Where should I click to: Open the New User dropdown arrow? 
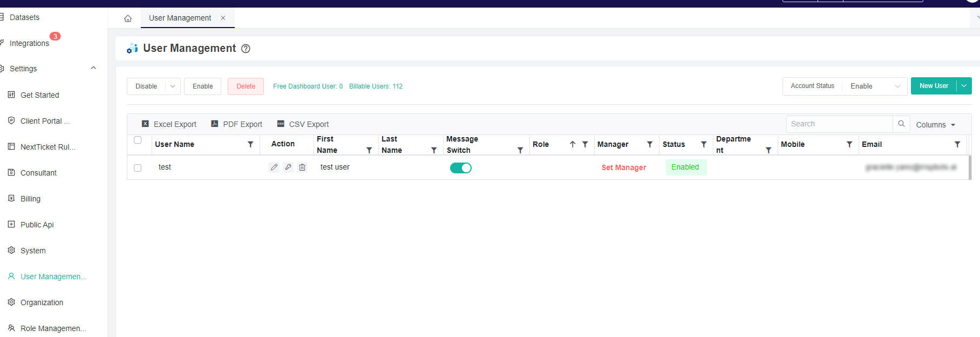(x=964, y=86)
